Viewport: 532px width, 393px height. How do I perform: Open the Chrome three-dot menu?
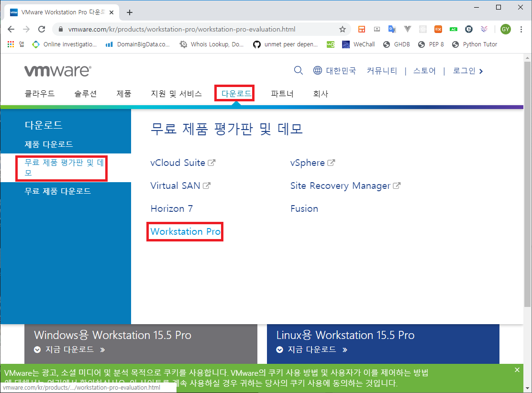tap(521, 29)
